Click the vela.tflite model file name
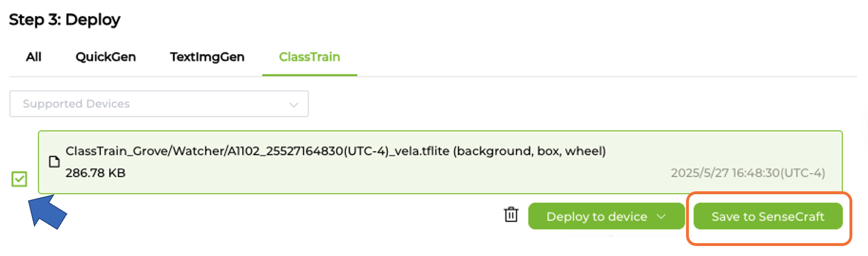The image size is (868, 256). pyautogui.click(x=257, y=151)
